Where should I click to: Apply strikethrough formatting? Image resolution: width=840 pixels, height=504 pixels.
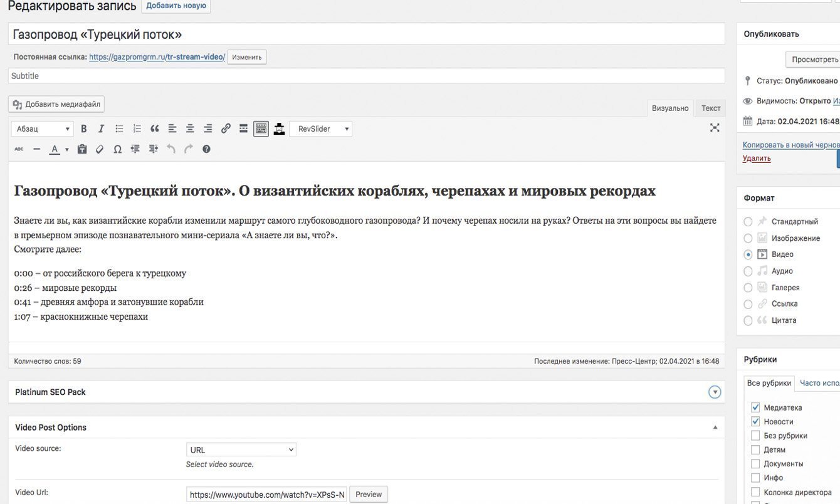pyautogui.click(x=19, y=149)
